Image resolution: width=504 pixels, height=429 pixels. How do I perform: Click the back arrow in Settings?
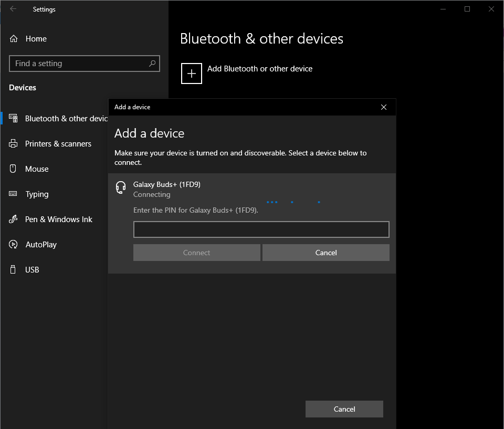tap(13, 9)
